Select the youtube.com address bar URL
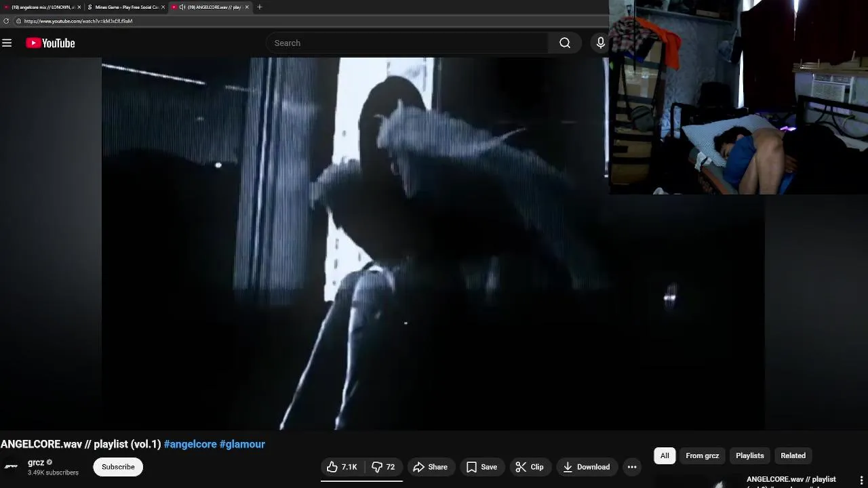 [78, 21]
